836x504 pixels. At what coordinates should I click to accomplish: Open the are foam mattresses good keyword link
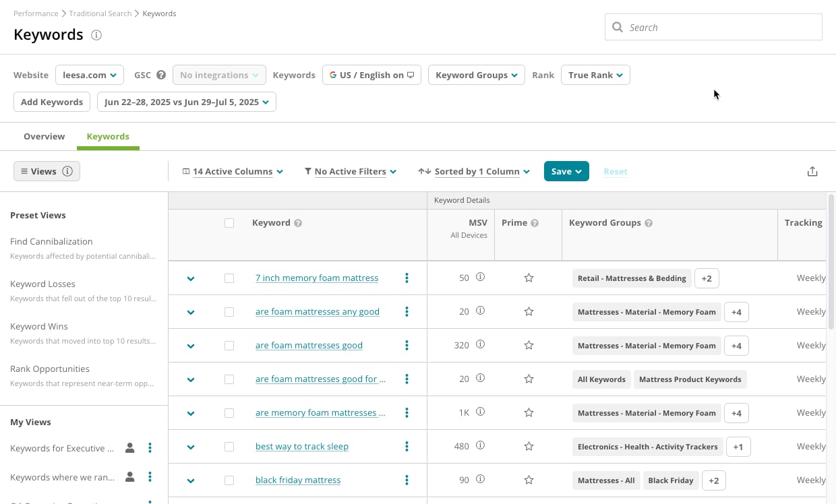pyautogui.click(x=309, y=345)
